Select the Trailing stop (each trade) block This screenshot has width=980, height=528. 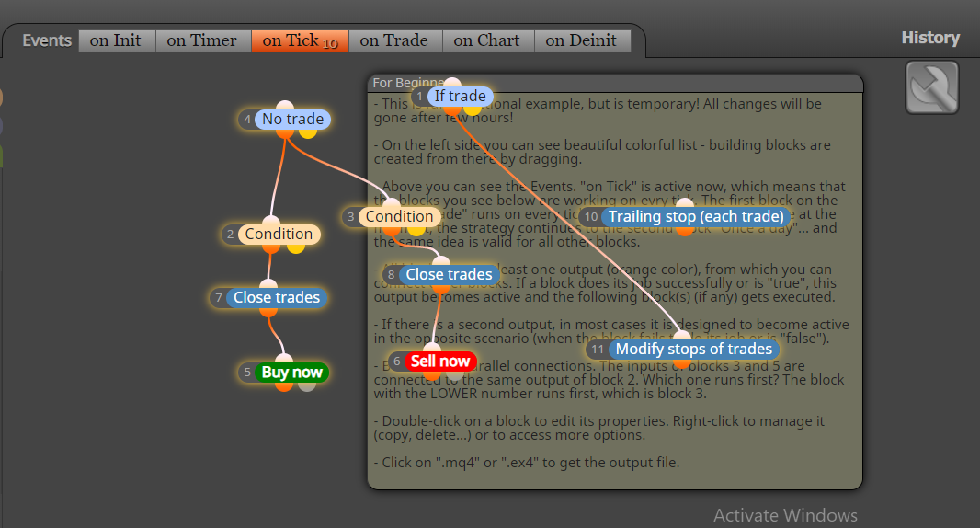(x=696, y=216)
